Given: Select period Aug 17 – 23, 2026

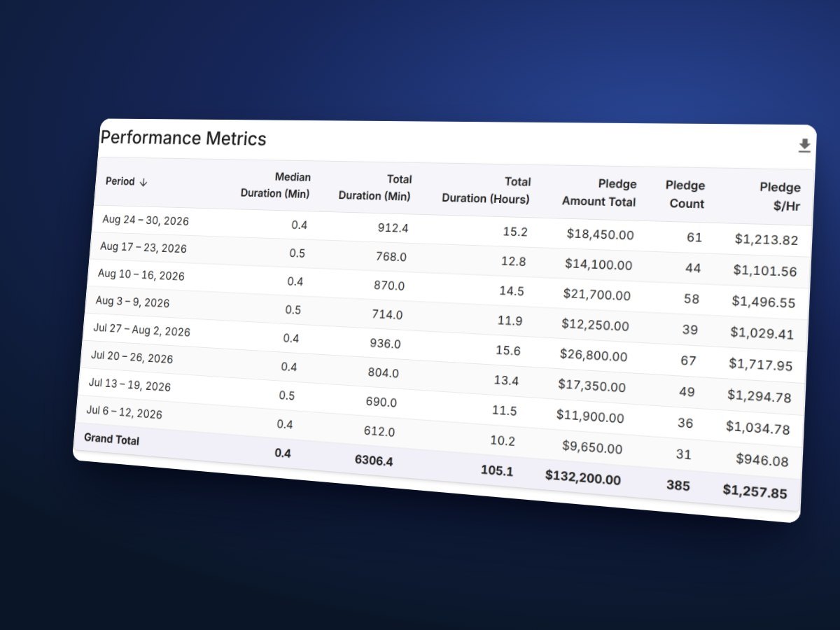Looking at the screenshot, I should point(143,247).
